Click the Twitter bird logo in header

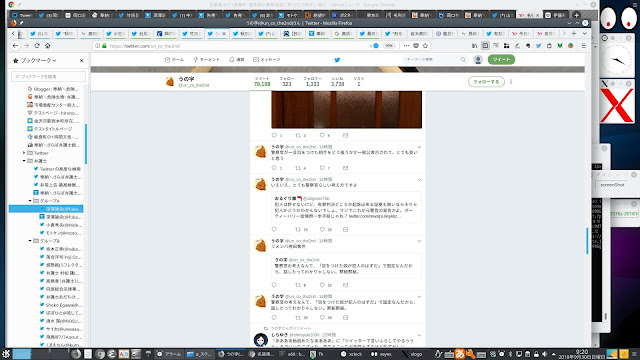coord(337,60)
